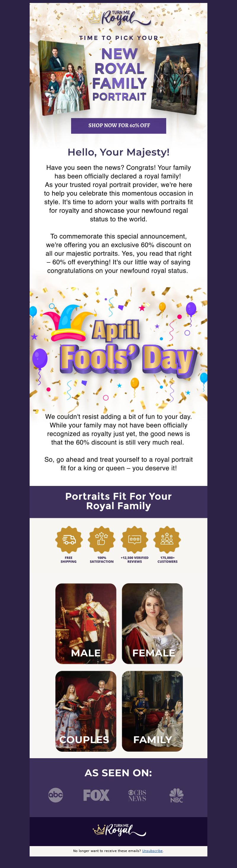This screenshot has width=237, height=868.
Task: Click the NBC peacock logo
Action: (176, 795)
